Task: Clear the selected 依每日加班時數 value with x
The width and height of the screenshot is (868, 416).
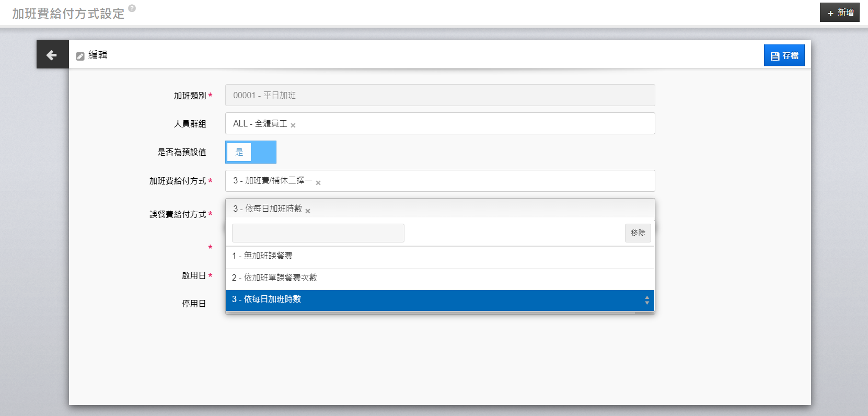Action: click(x=308, y=211)
